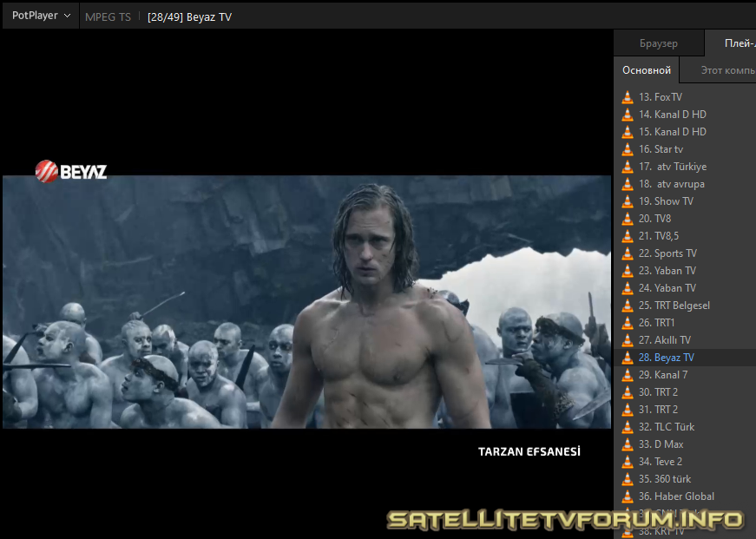Click the cone icon beside 17. atv Türkiye

point(628,167)
